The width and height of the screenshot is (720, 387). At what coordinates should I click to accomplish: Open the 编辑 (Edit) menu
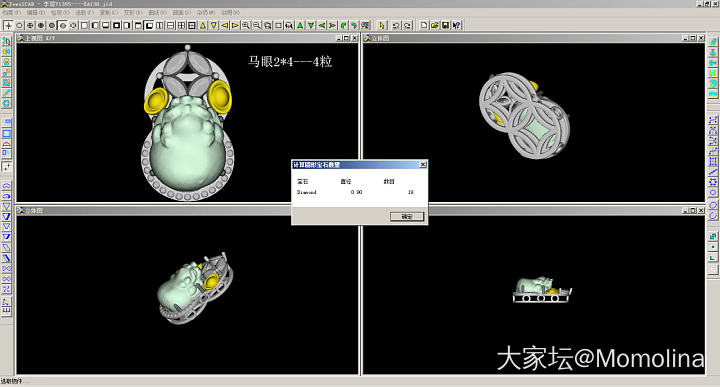click(x=35, y=12)
